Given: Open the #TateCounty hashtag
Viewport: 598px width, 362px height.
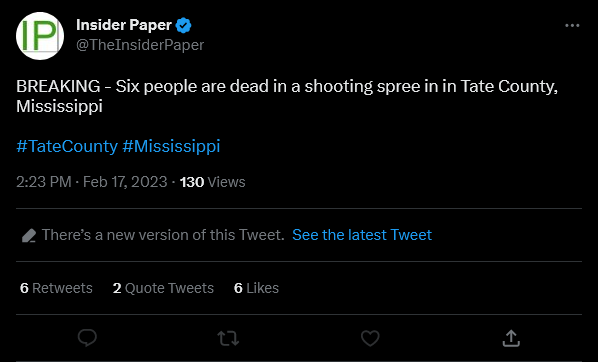Looking at the screenshot, I should click(67, 146).
